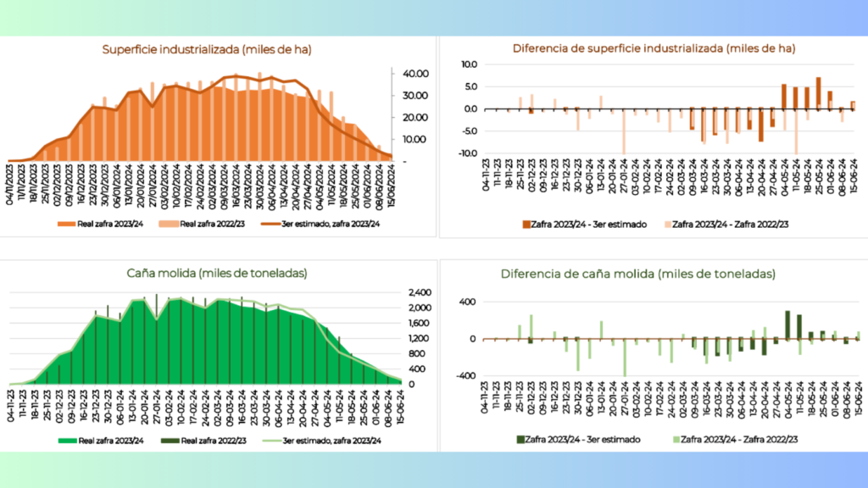Screen dimensions: 868x488
Task: Select Diferencia de superficie industrializada title
Action: (x=654, y=48)
